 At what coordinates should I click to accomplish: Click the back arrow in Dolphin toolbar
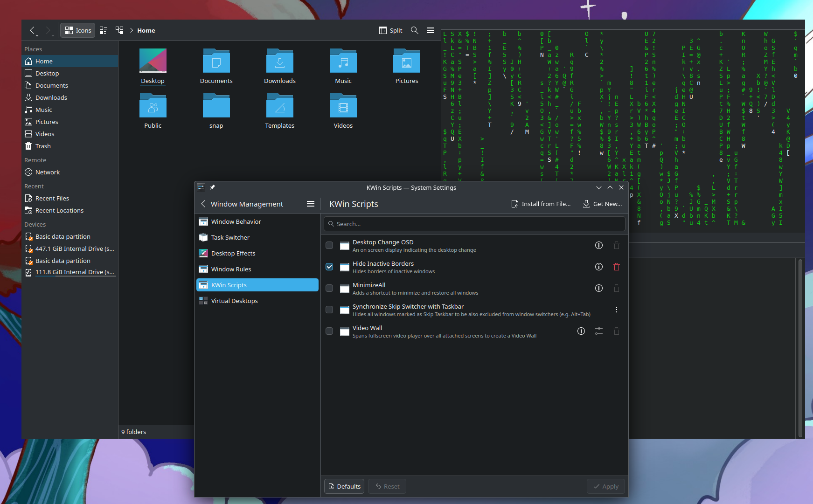[x=32, y=30]
